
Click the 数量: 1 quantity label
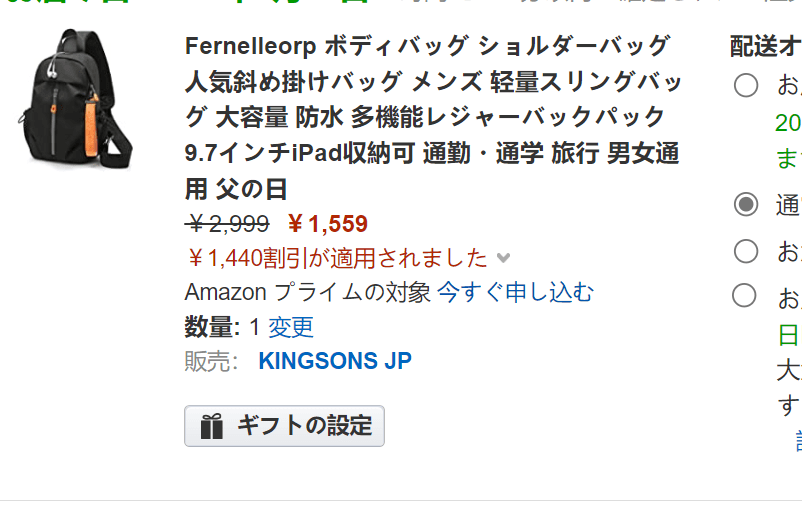pos(222,327)
